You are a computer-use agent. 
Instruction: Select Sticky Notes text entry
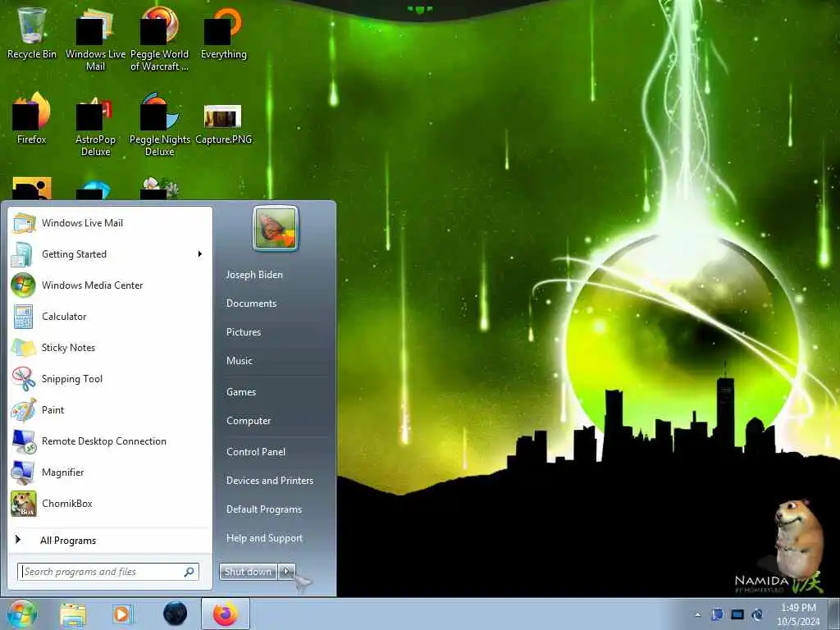tap(69, 348)
